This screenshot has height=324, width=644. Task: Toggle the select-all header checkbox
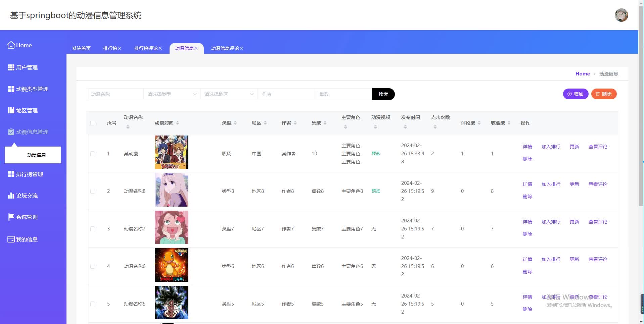93,123
